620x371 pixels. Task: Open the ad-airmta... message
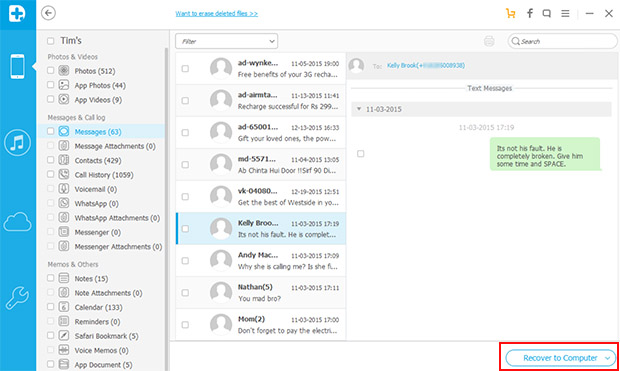tap(261, 100)
